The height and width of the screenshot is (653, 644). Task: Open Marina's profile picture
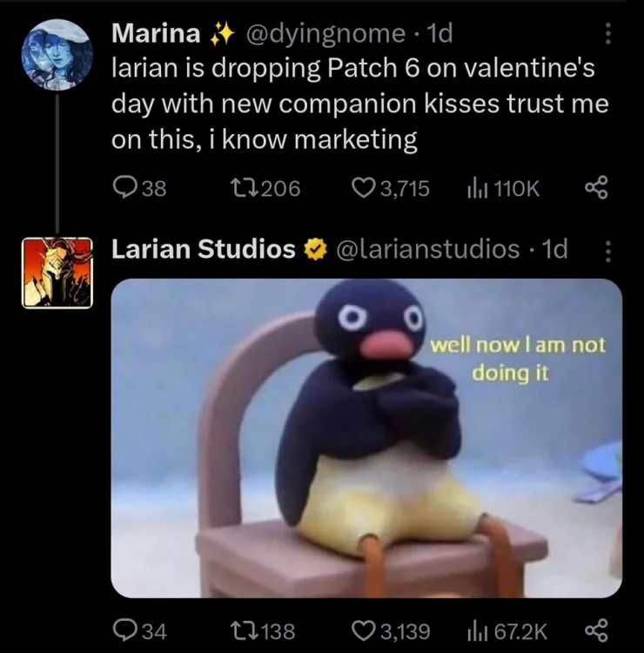[57, 54]
